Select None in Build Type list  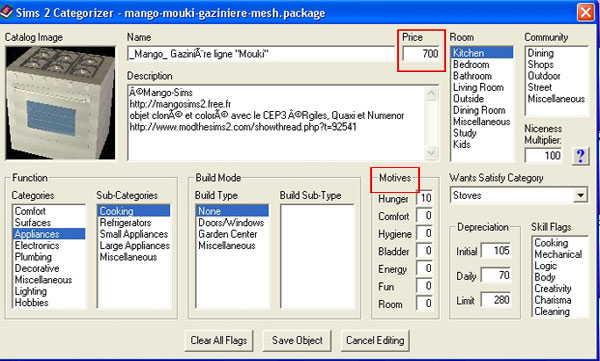click(x=233, y=211)
